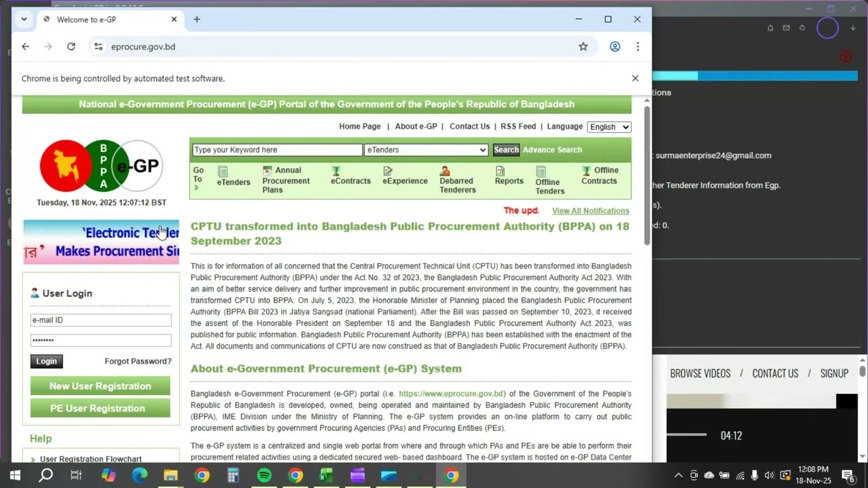
Task: Open the Language dropdown
Action: [x=609, y=127]
